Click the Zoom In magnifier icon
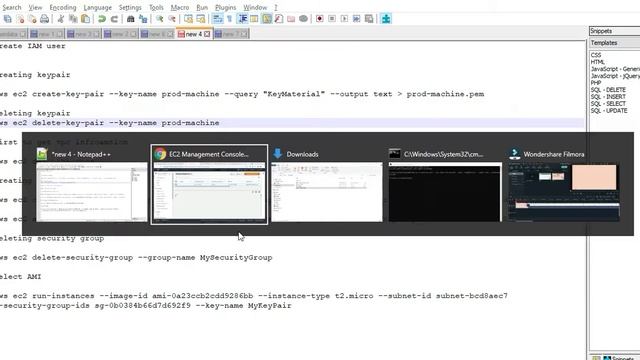This screenshot has width=640, height=360. pos(160,19)
